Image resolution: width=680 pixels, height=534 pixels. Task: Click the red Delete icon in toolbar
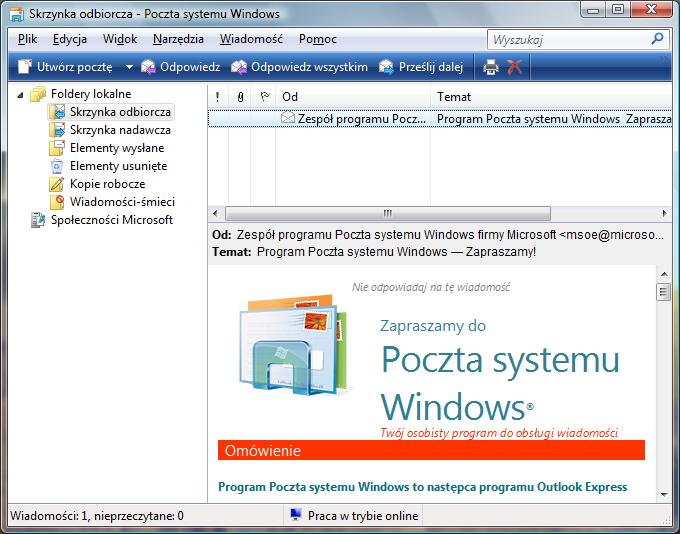515,67
